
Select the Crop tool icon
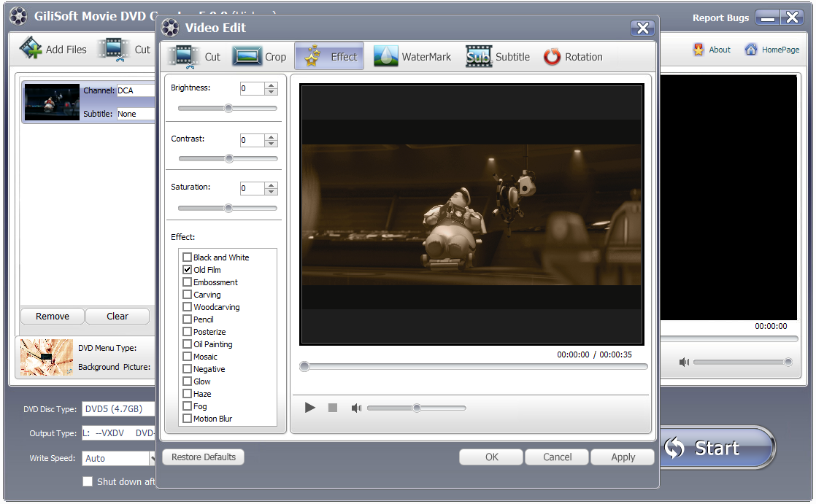(x=247, y=57)
